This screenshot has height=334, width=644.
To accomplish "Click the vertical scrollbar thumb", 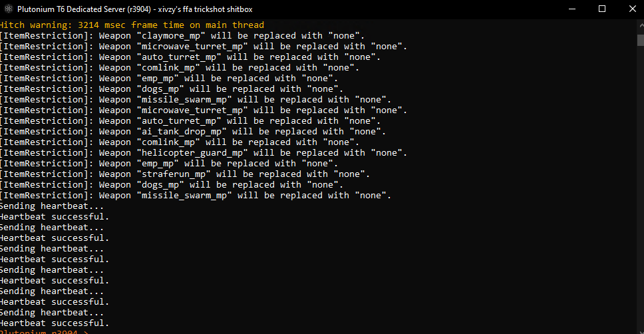I will [x=641, y=41].
